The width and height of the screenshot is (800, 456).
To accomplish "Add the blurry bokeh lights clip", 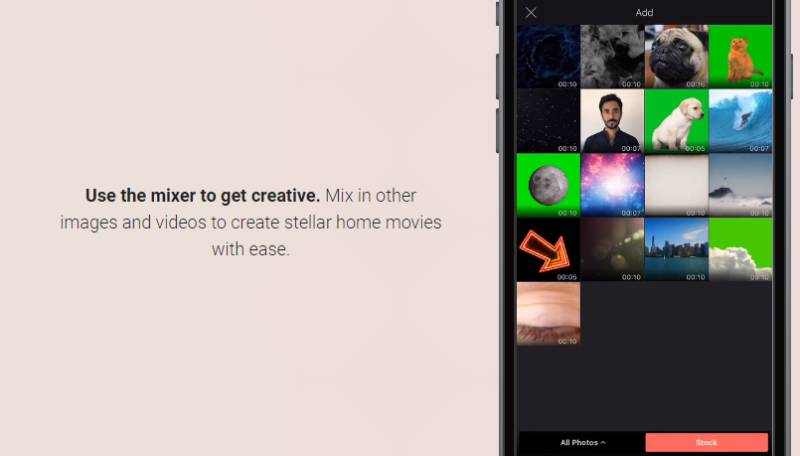I will [612, 249].
